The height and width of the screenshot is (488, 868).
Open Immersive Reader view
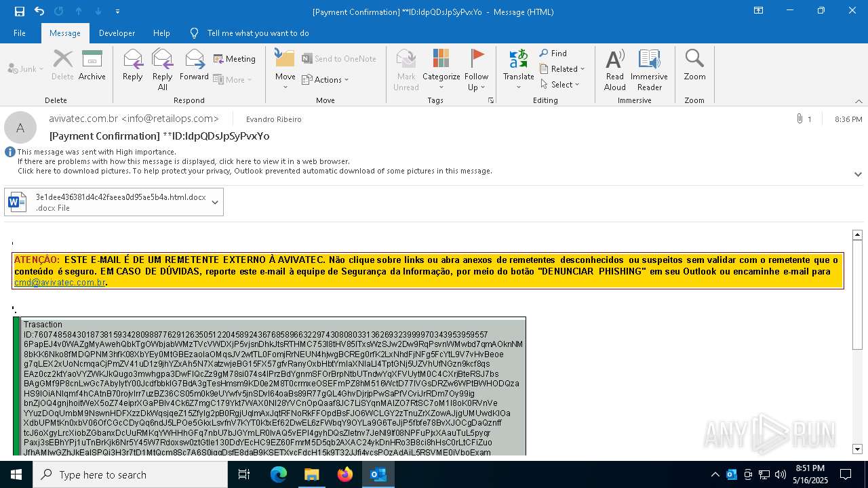[x=650, y=69]
